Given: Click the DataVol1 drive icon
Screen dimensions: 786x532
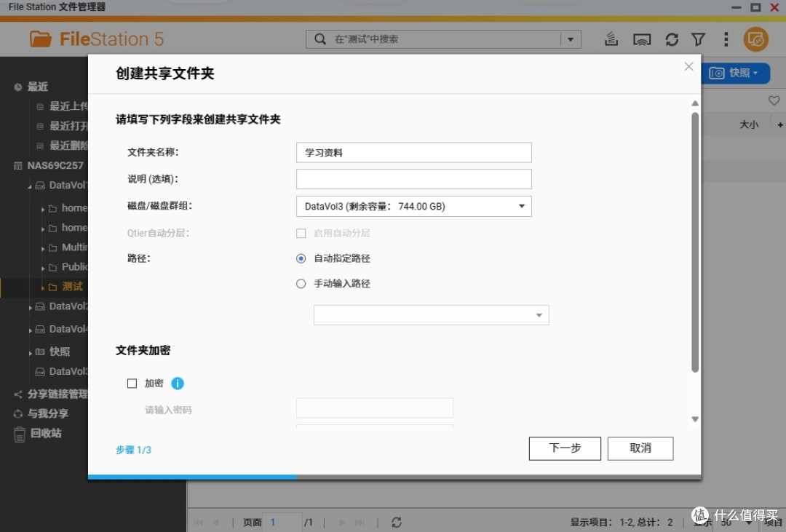Looking at the screenshot, I should pos(40,186).
